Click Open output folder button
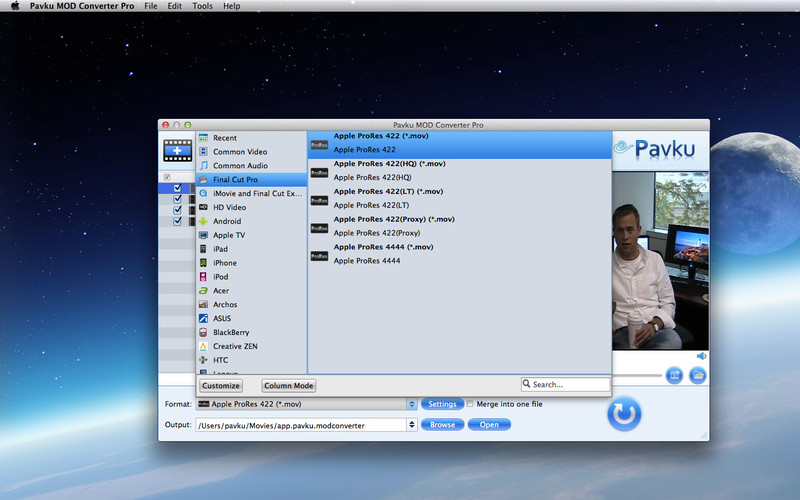 (x=489, y=424)
